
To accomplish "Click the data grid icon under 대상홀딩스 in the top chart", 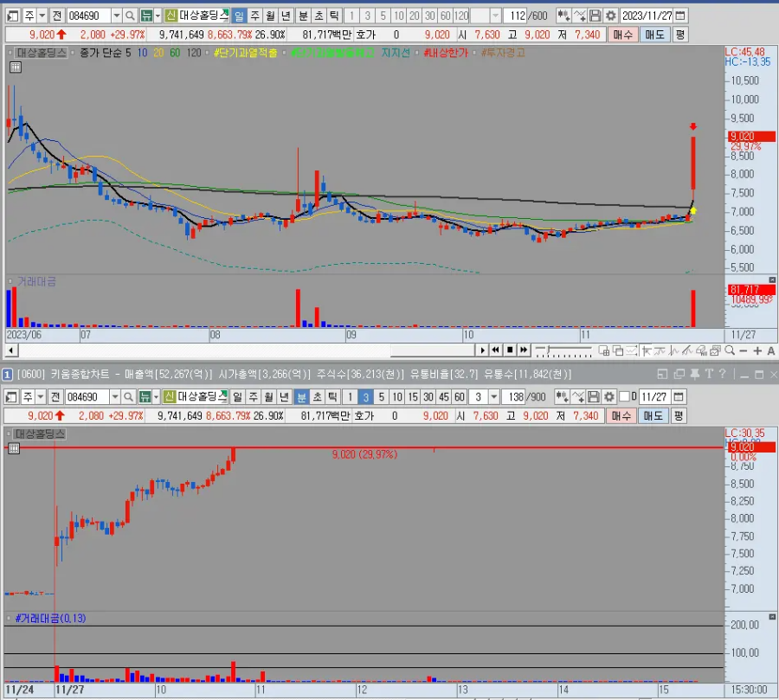I will click(16, 67).
